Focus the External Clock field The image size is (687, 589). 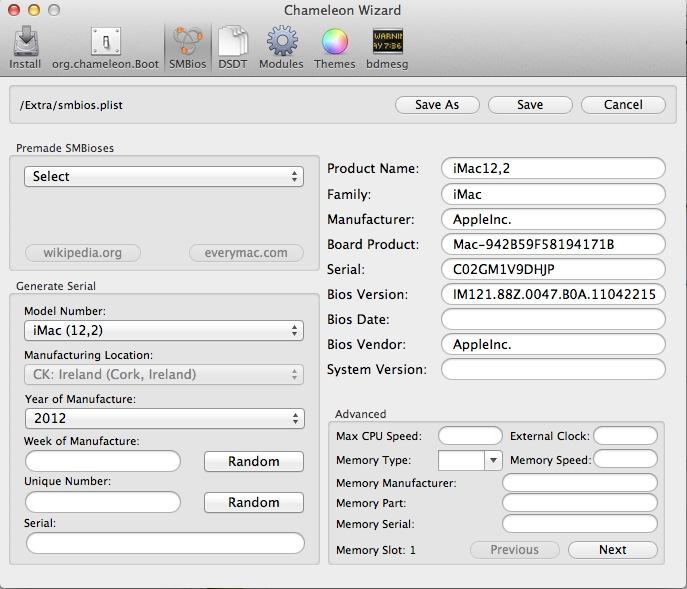click(626, 436)
